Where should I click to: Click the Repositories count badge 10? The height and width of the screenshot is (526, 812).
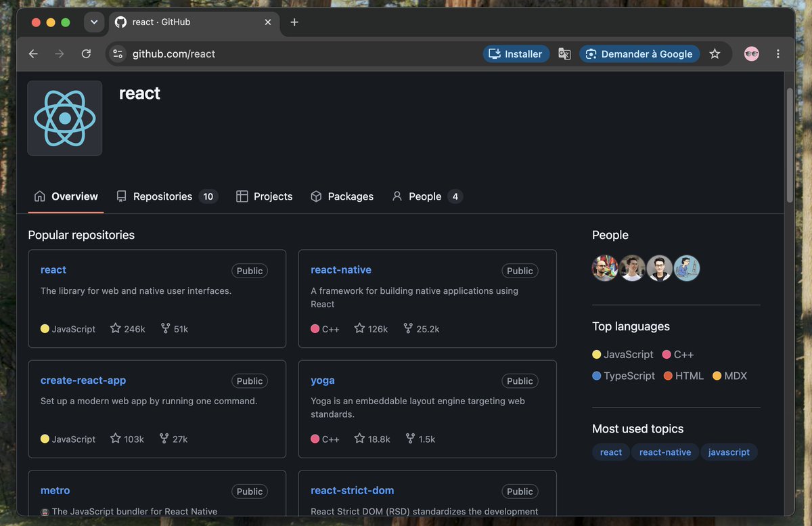[208, 196]
